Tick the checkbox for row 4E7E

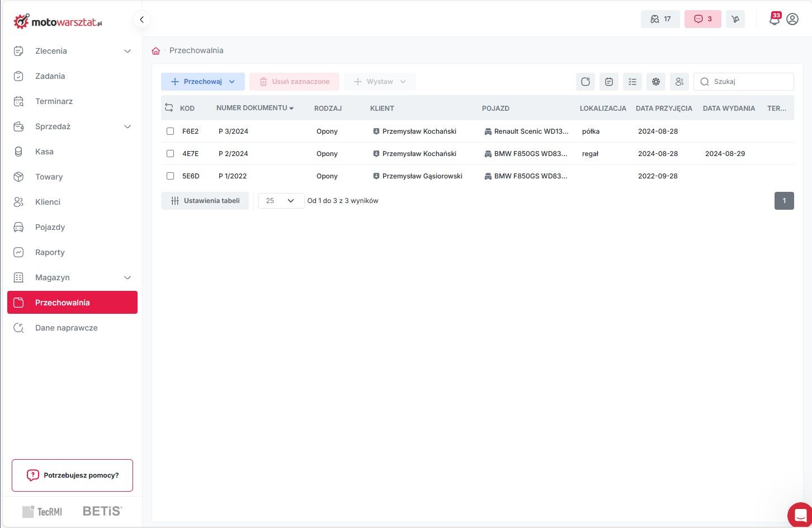171,154
